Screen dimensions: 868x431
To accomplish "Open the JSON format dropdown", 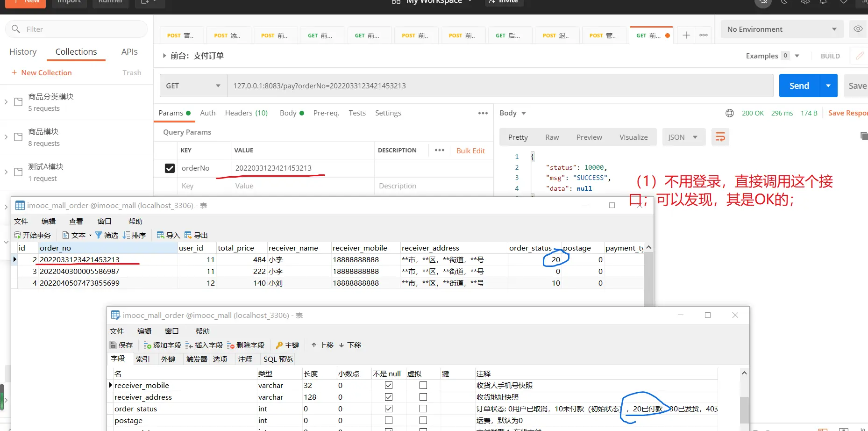I will coord(683,137).
